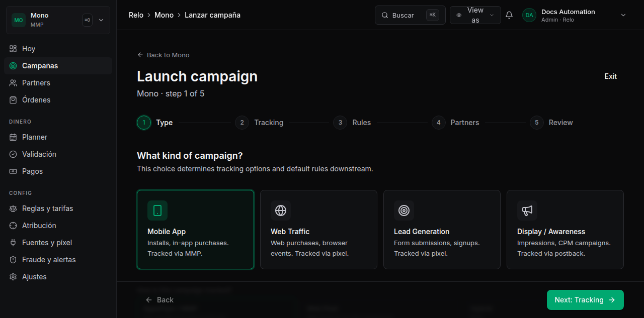This screenshot has height=318, width=644.
Task: Click the Fraude y alertas shield icon
Action: coord(13,260)
